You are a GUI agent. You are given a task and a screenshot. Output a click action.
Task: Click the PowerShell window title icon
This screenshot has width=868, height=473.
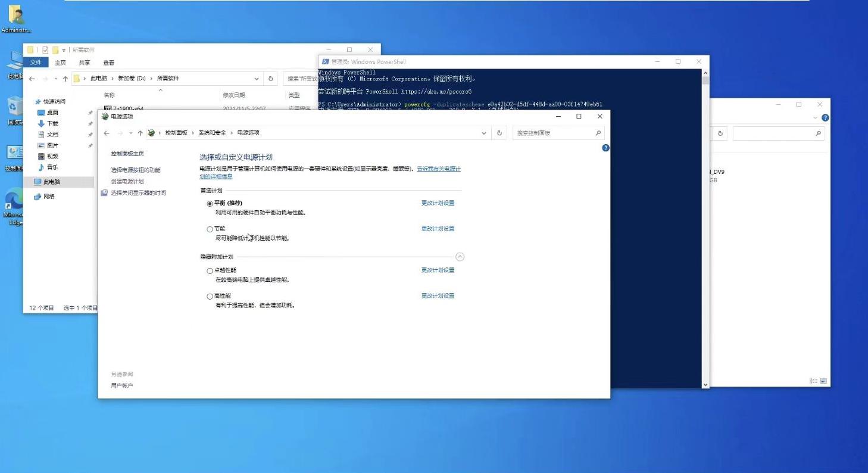click(x=325, y=61)
